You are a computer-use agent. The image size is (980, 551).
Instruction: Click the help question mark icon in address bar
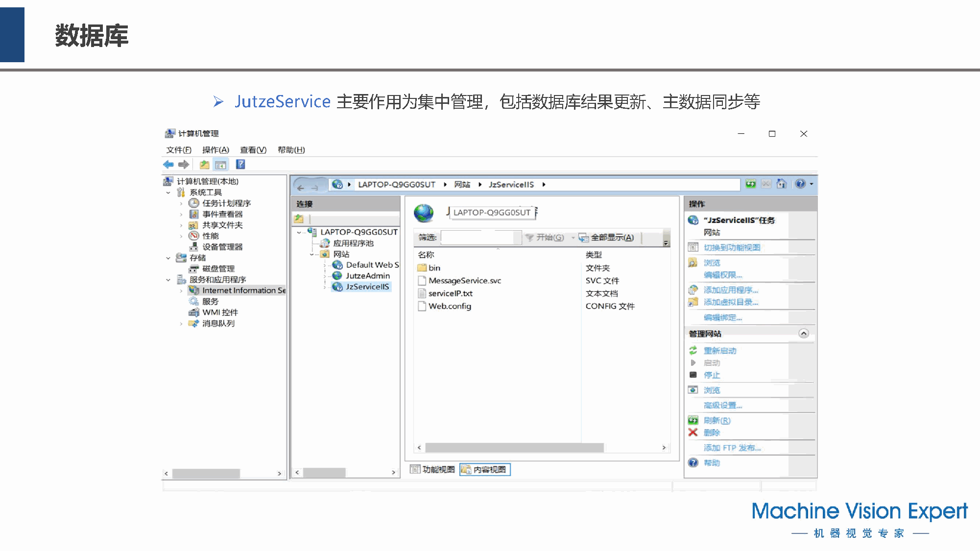[x=800, y=184]
